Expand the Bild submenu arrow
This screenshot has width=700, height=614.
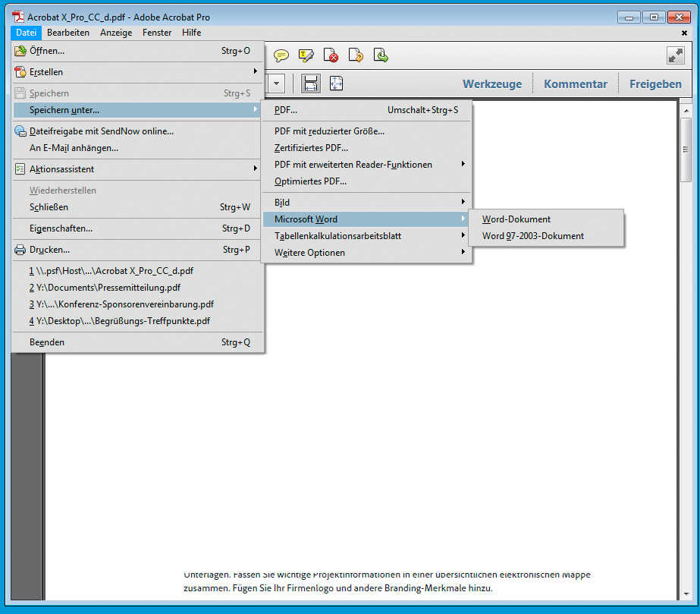click(x=463, y=202)
